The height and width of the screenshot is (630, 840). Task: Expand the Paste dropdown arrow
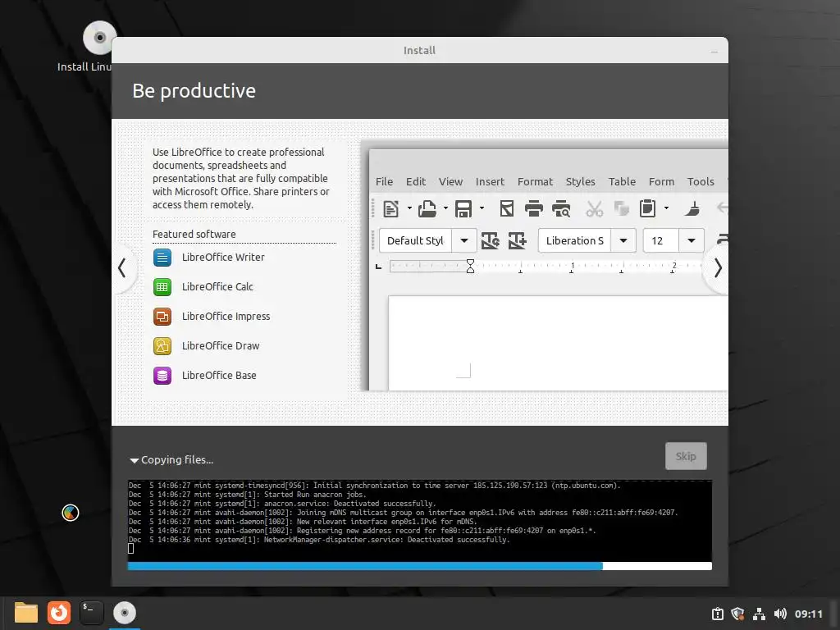tap(666, 208)
